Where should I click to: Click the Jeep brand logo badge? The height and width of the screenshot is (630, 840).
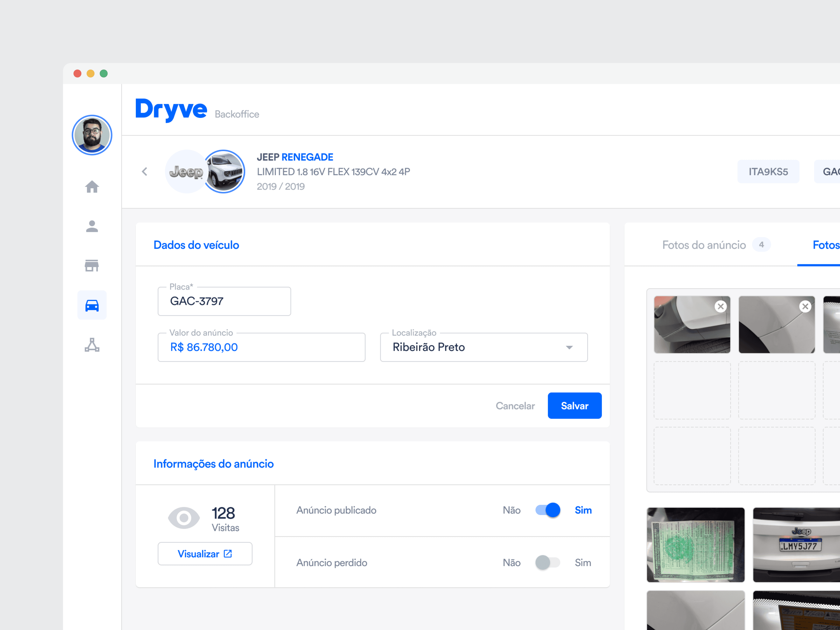186,172
